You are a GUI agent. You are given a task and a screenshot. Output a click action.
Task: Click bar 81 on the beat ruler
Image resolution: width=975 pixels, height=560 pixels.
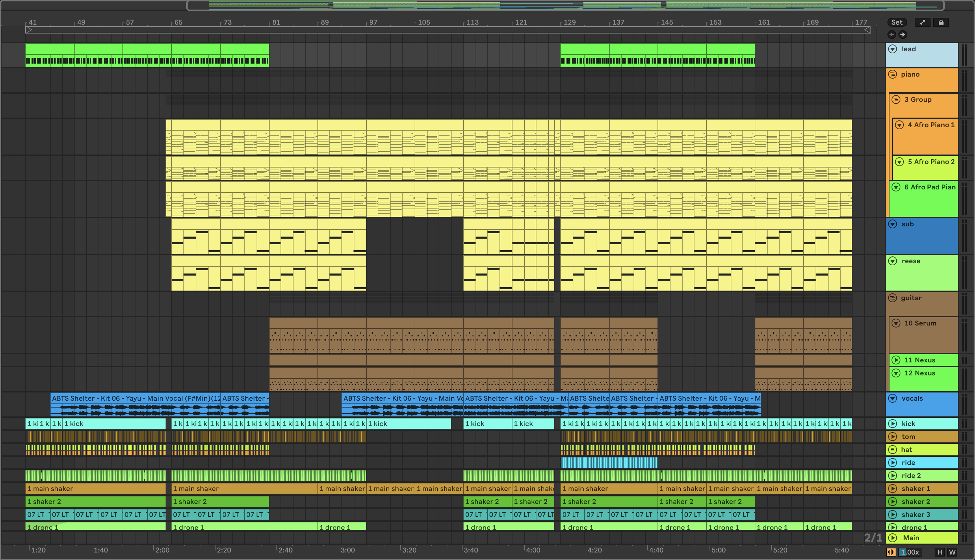pos(276,22)
